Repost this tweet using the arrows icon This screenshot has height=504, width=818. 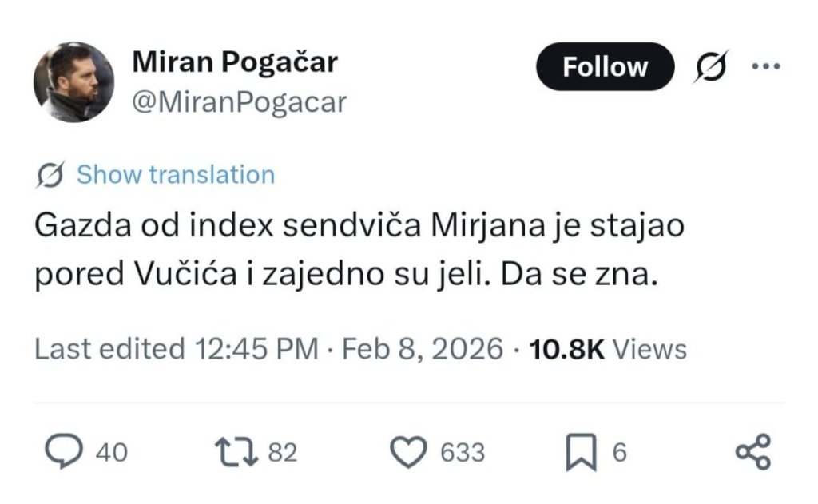237,453
